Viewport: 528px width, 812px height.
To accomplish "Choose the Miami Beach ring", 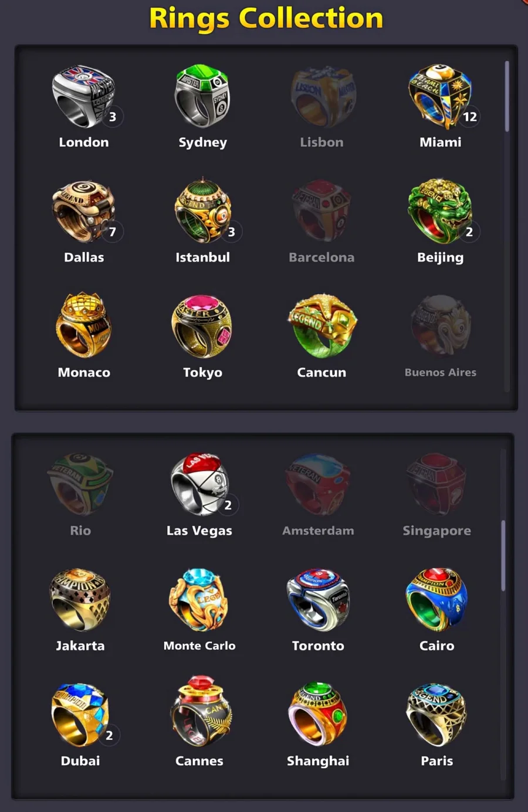I will [x=440, y=96].
